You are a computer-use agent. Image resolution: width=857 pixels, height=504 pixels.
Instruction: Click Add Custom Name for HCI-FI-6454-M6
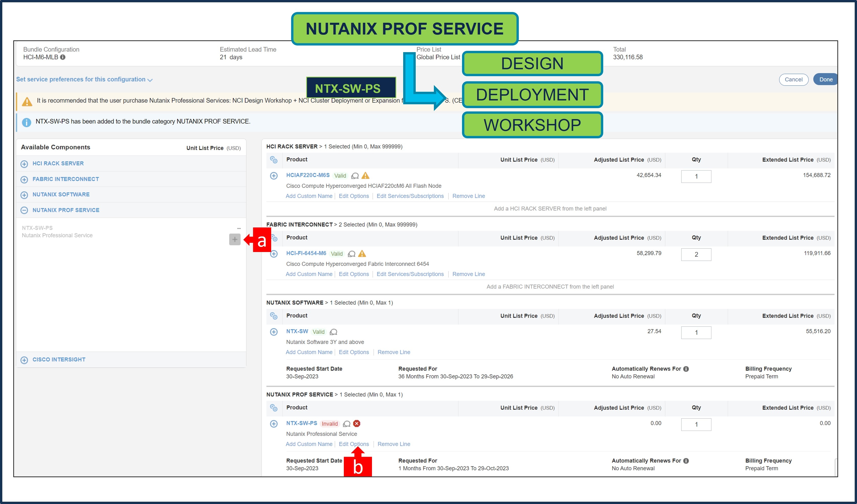pos(309,274)
